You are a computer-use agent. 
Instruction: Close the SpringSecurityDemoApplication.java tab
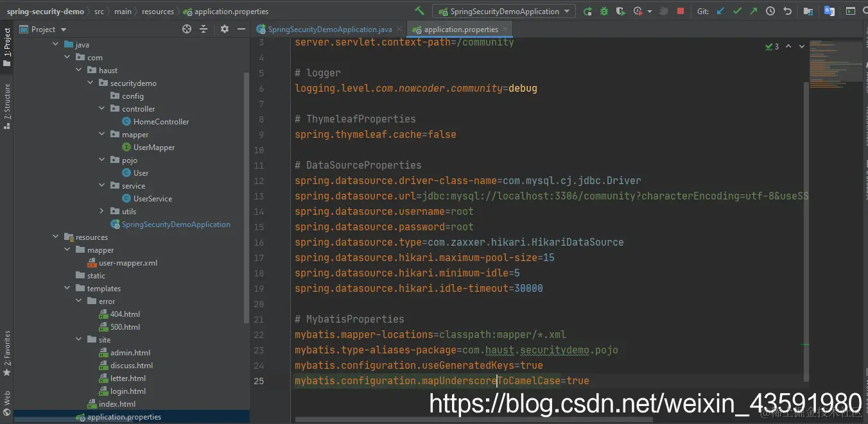tap(400, 29)
